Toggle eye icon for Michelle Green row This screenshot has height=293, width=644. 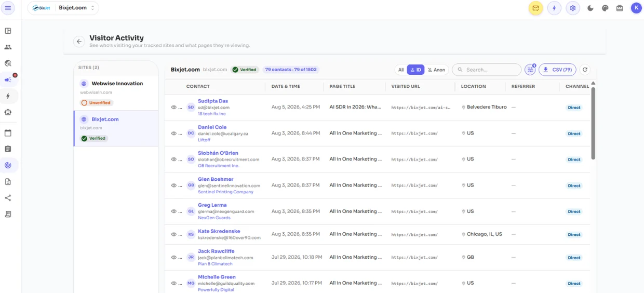click(174, 284)
